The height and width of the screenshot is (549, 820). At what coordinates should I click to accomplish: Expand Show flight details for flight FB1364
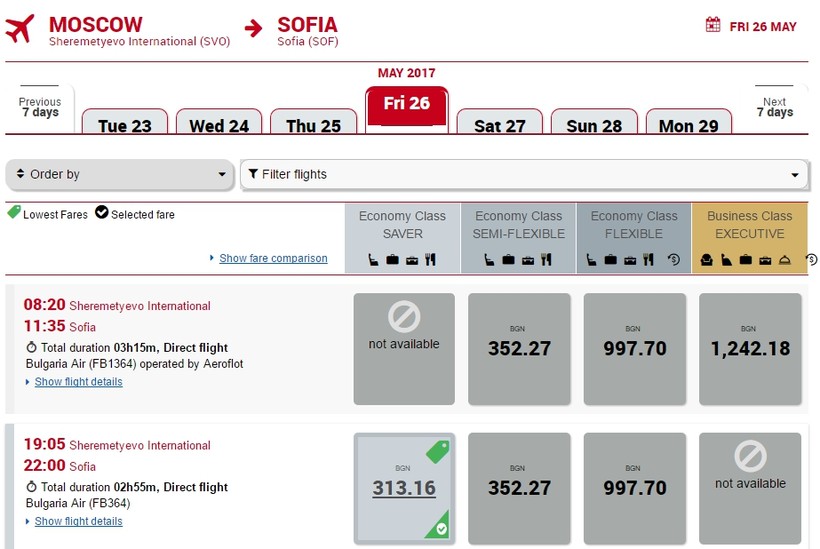[78, 382]
